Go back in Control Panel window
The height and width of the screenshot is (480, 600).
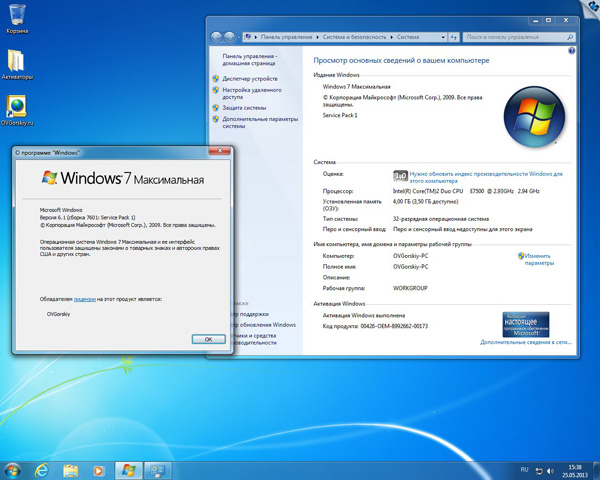point(216,37)
